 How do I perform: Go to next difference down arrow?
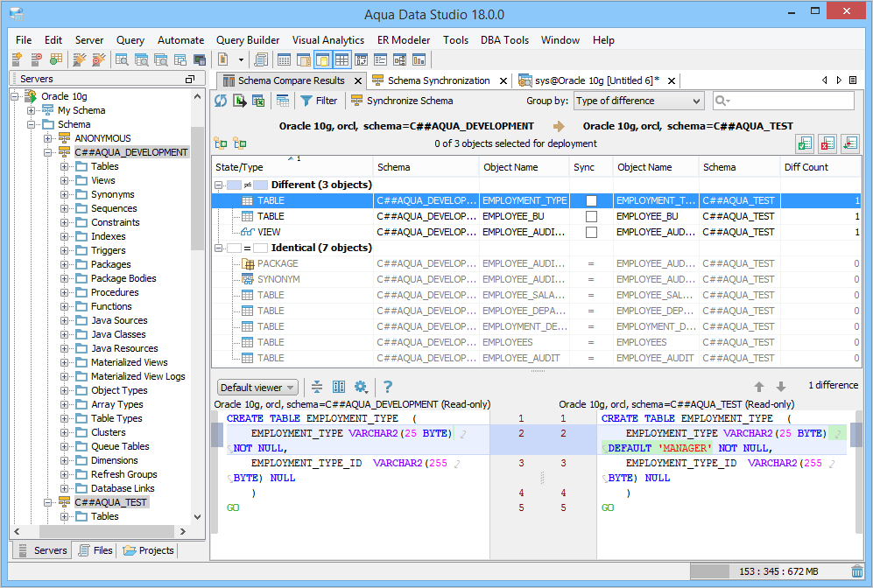click(781, 387)
